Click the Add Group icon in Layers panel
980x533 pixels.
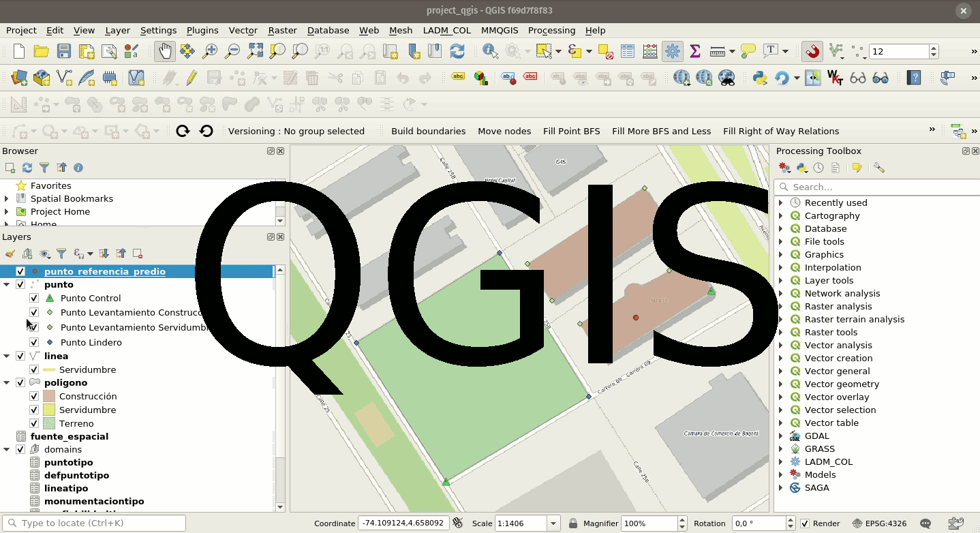coord(27,254)
